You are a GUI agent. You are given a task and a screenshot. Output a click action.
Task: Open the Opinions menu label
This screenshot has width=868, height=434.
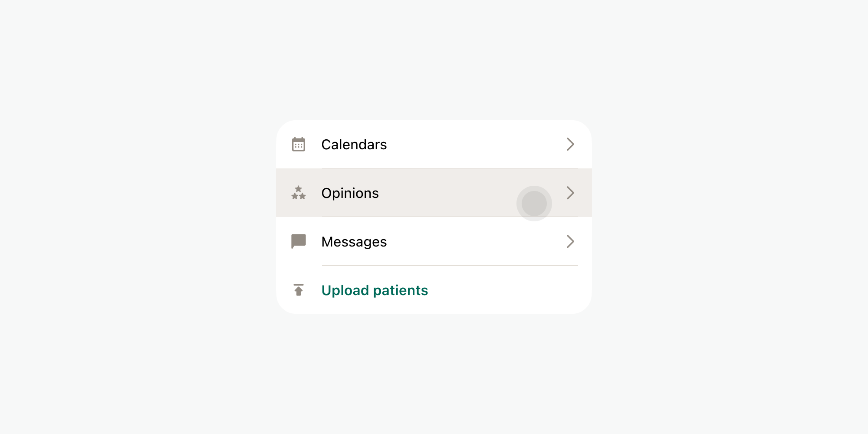click(350, 193)
